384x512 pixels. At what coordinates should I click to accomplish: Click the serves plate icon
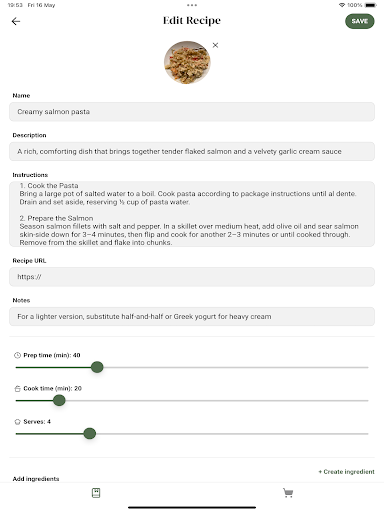pos(17,422)
